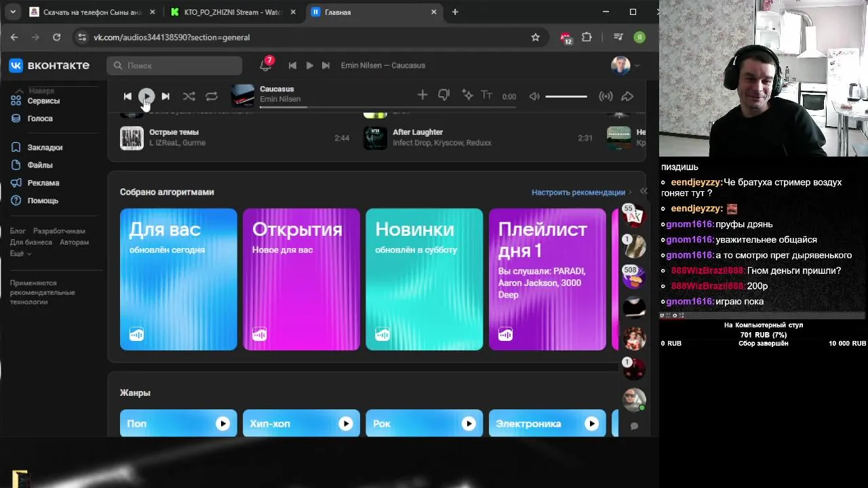The height and width of the screenshot is (488, 868).
Task: Click play in top header mini-player
Action: [309, 65]
